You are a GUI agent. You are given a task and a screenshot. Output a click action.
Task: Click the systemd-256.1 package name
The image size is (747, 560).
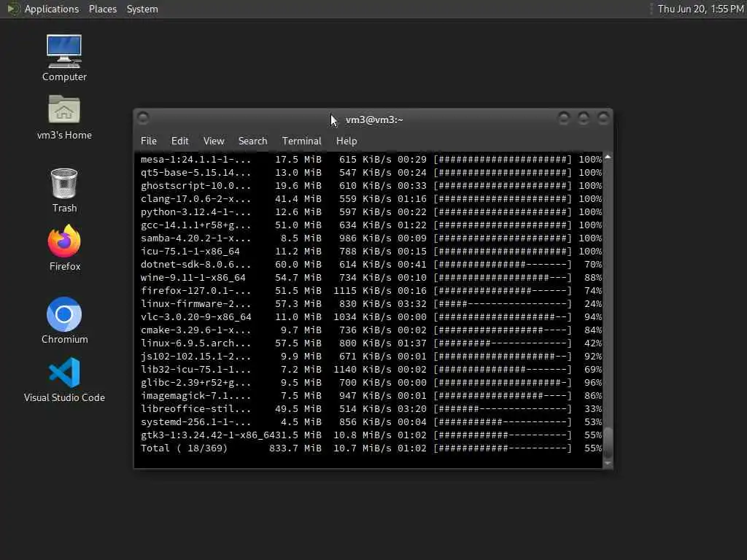(196, 422)
